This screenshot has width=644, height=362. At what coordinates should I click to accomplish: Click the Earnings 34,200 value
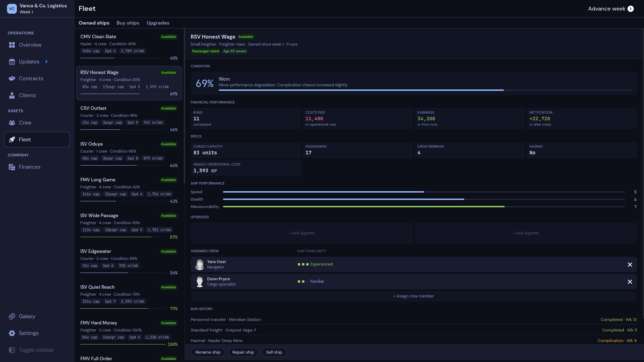[426, 119]
